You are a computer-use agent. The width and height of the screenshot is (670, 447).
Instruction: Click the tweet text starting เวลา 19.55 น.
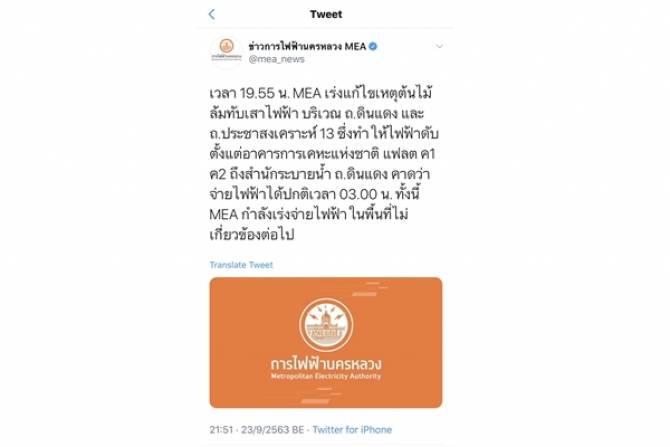(323, 163)
